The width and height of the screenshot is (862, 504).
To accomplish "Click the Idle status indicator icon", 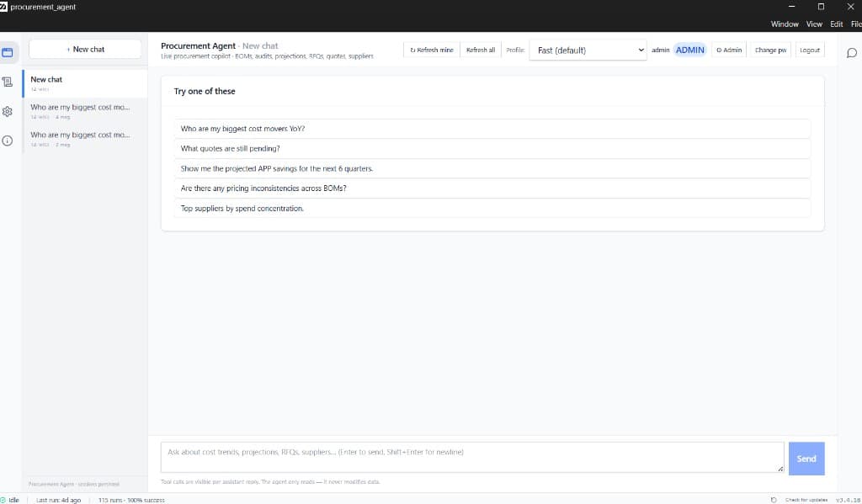I will click(x=3, y=500).
